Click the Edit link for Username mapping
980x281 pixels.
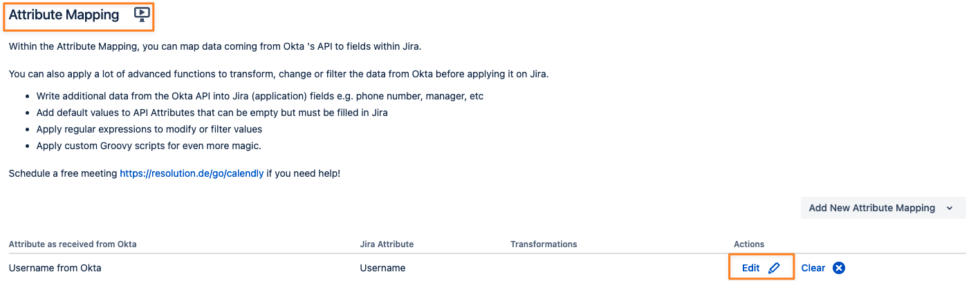(x=750, y=268)
